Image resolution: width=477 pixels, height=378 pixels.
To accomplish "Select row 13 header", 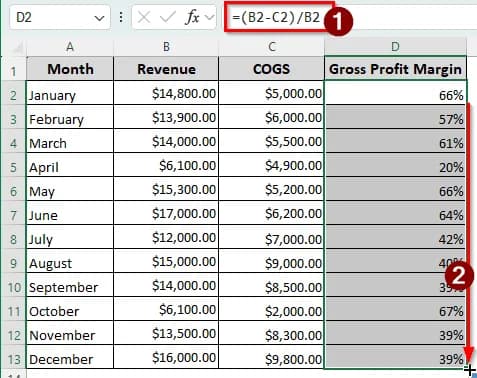I will pos(13,357).
